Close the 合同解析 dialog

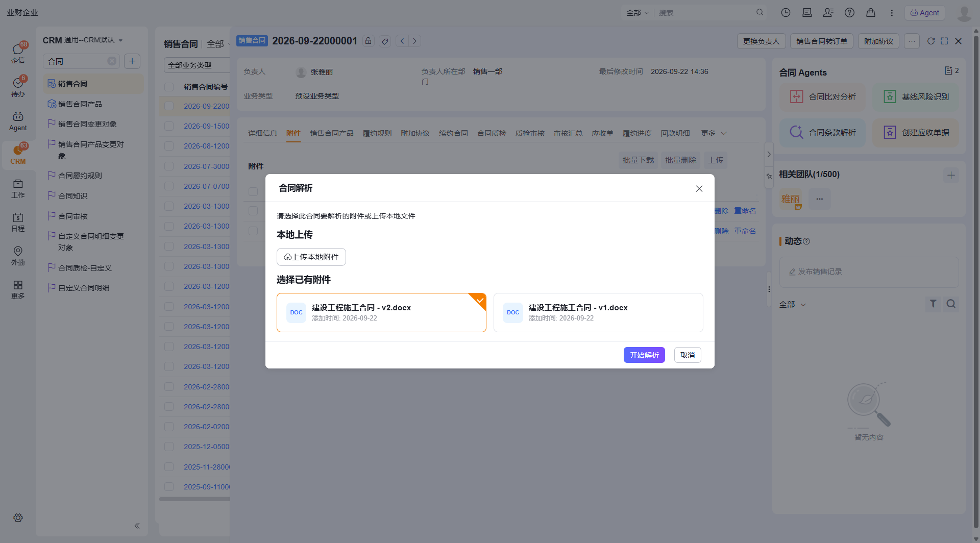[x=699, y=189]
